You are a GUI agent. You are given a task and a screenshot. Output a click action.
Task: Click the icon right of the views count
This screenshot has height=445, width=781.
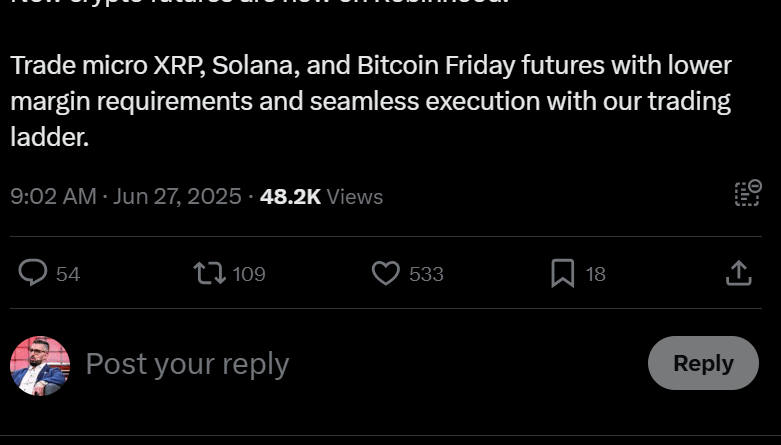[747, 193]
